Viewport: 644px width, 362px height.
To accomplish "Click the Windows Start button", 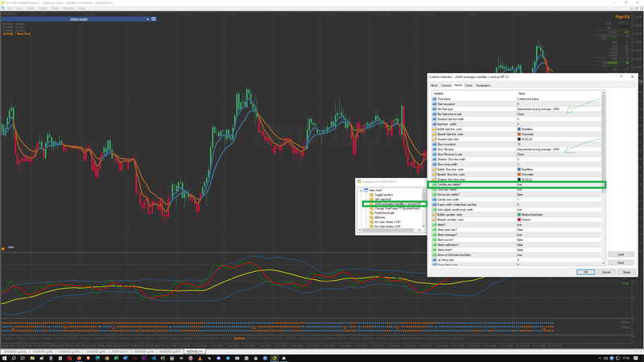I will (x=4, y=358).
